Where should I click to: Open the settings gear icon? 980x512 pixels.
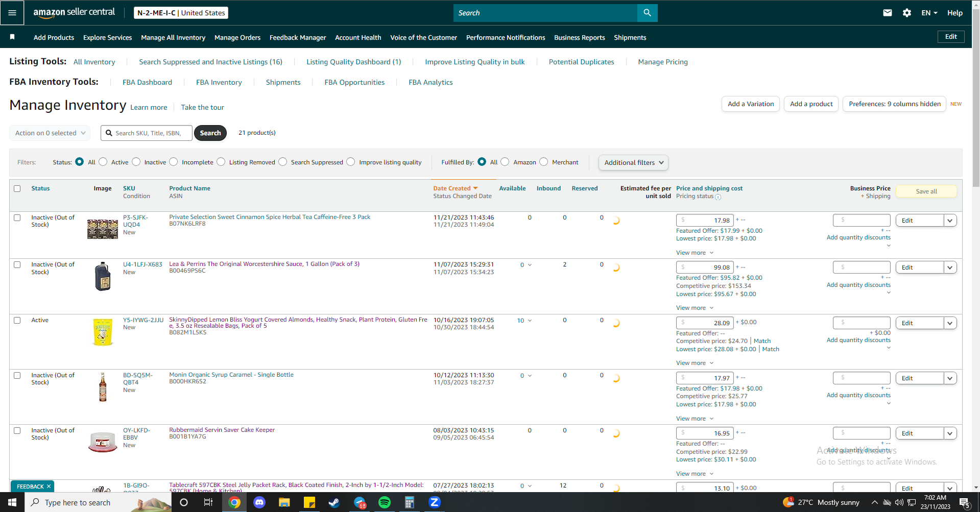point(907,13)
